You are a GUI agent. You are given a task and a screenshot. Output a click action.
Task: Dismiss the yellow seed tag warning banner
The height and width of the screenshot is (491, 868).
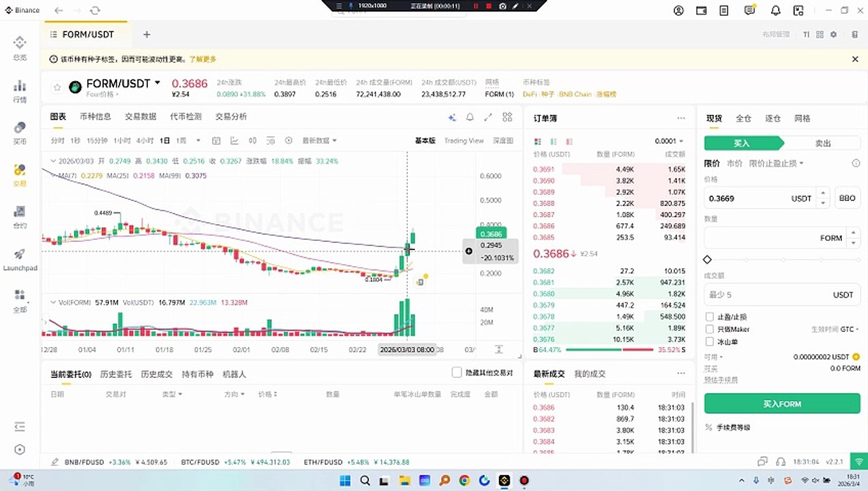point(855,59)
